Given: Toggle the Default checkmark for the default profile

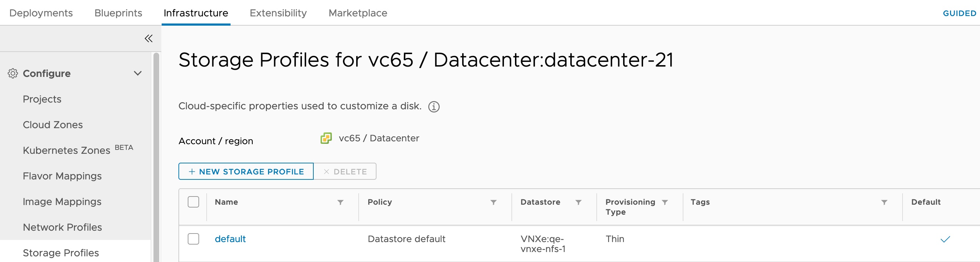Looking at the screenshot, I should coord(946,239).
